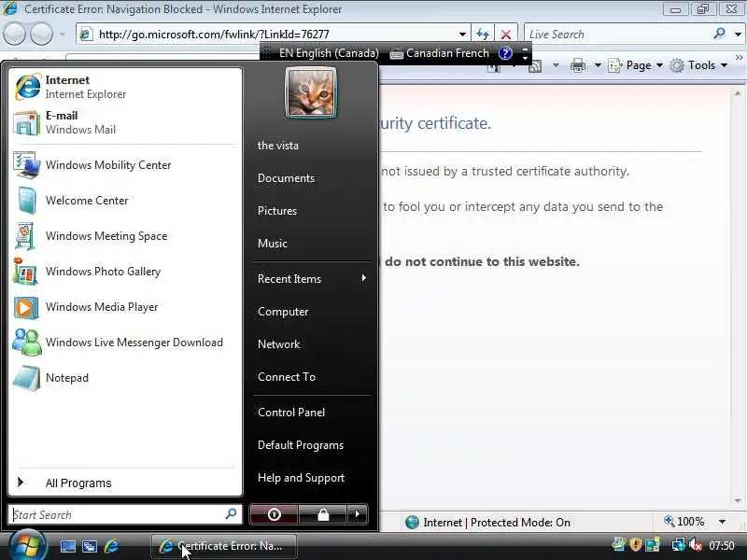The height and width of the screenshot is (560, 747).
Task: Open Music from Start menu
Action: [x=272, y=244]
